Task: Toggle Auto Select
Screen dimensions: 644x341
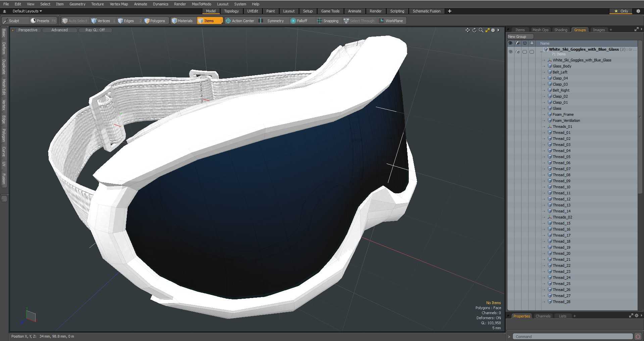Action: pos(75,21)
